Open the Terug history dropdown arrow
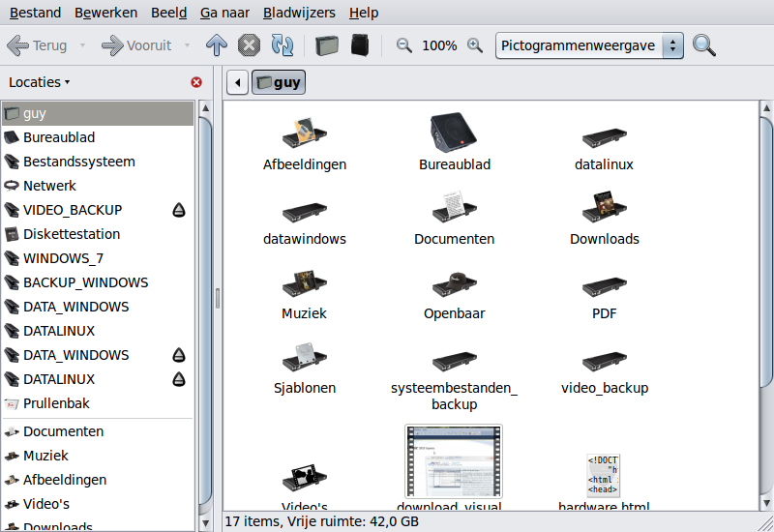The height and width of the screenshot is (532, 774). [x=82, y=45]
